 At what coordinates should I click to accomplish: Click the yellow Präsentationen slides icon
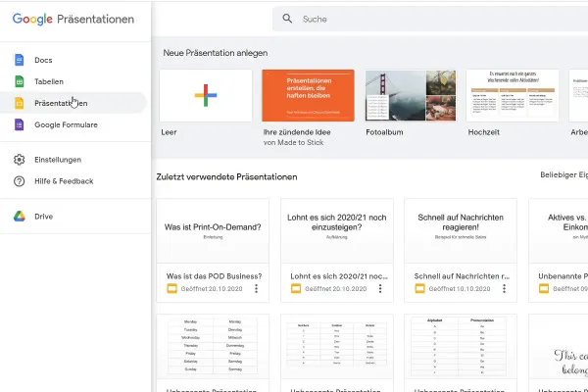(20, 103)
